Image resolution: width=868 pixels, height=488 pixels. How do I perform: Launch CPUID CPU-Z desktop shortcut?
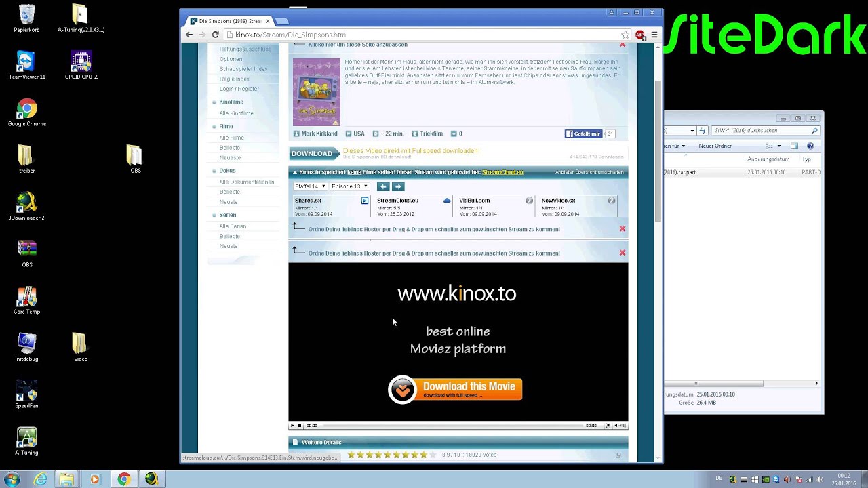81,66
